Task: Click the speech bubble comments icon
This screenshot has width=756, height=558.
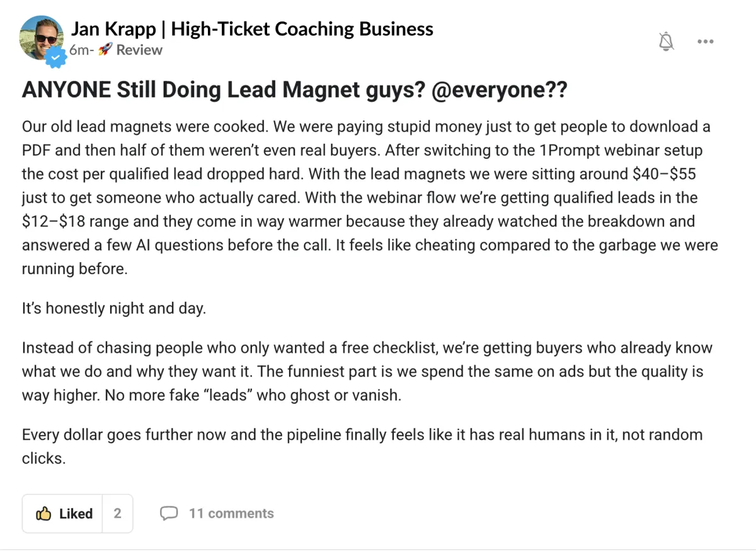Action: tap(169, 513)
